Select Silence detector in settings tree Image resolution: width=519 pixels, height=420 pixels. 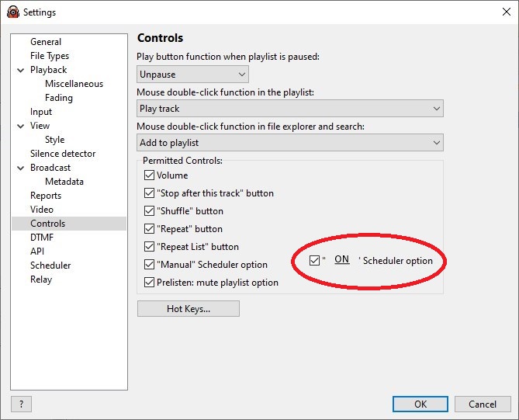[x=63, y=154]
